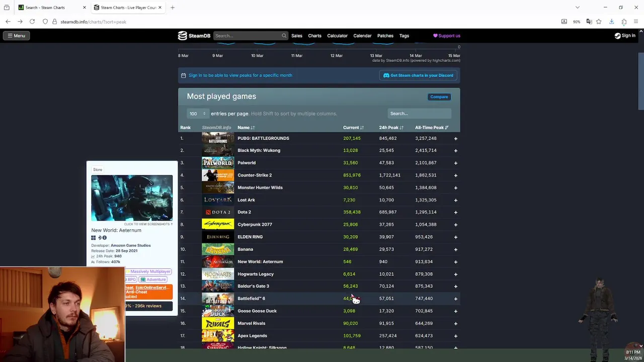Open the Hogwarts Legacy game link
This screenshot has height=362, width=644.
coord(256,274)
